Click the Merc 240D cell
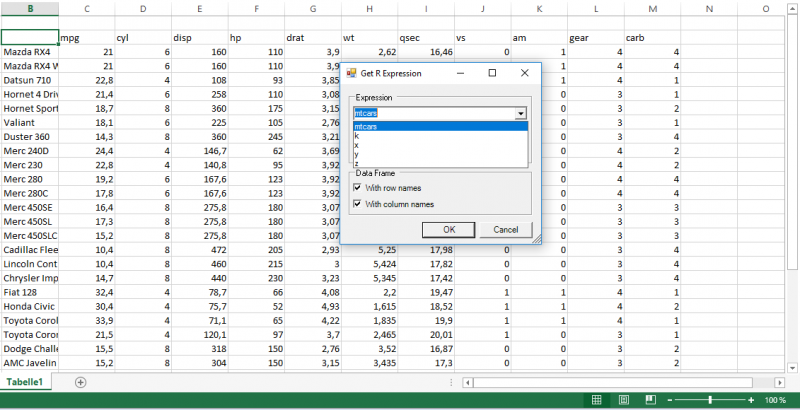800x410 pixels. click(30, 151)
